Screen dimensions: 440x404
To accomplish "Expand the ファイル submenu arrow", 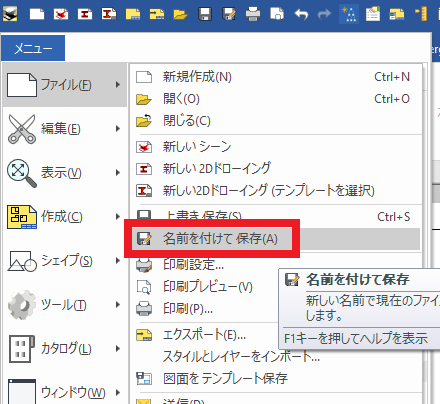I will (x=118, y=85).
